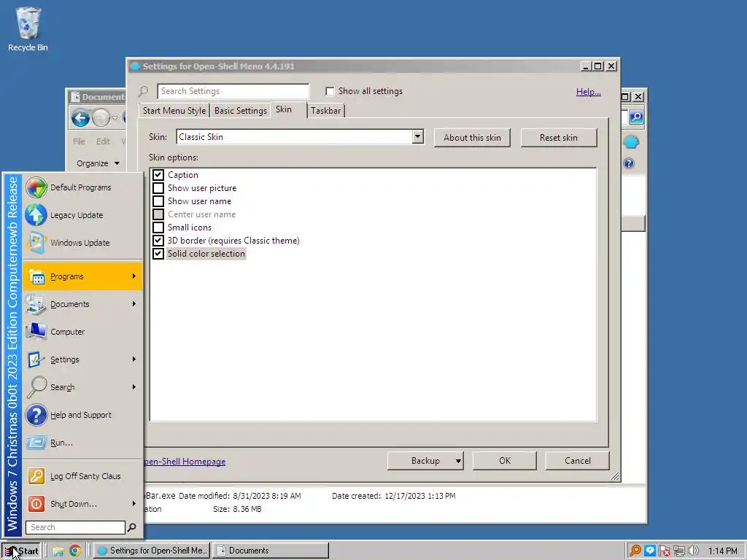Enable Show user name option
Screen dimensions: 747x560
point(158,201)
